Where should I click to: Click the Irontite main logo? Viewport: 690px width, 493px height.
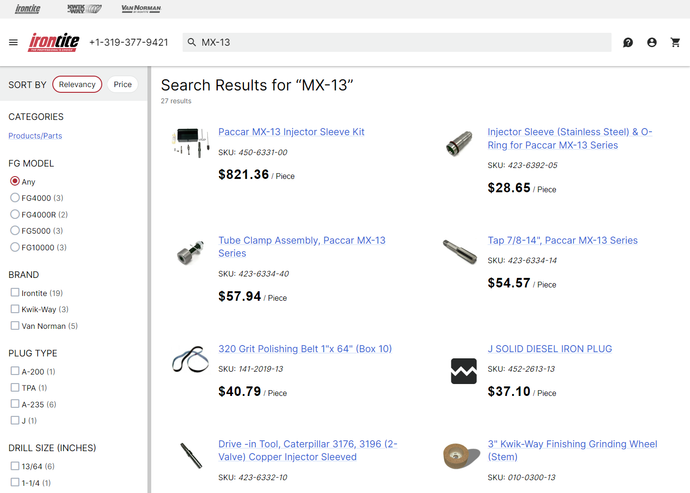click(x=54, y=42)
